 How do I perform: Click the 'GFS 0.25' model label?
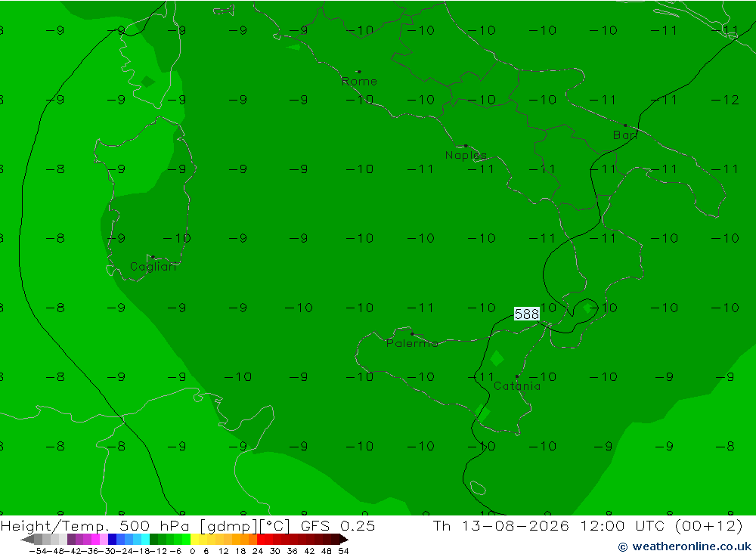338,525
